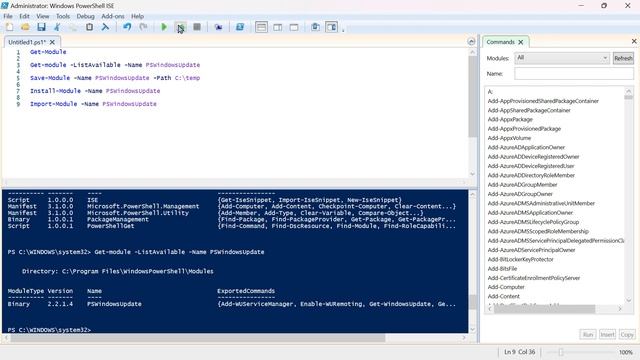Select Add-AppProvisionedSharedPackageContainer command
This screenshot has width=640, height=360.
click(543, 101)
